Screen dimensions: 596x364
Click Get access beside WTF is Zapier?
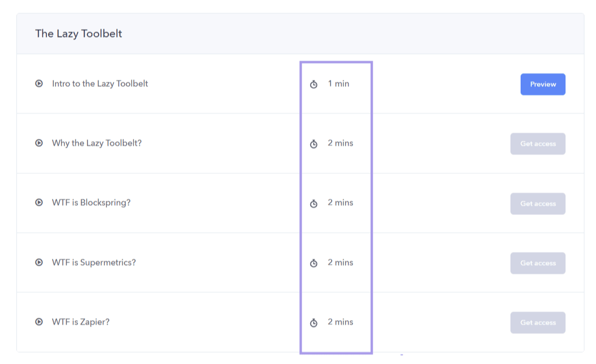tap(538, 322)
